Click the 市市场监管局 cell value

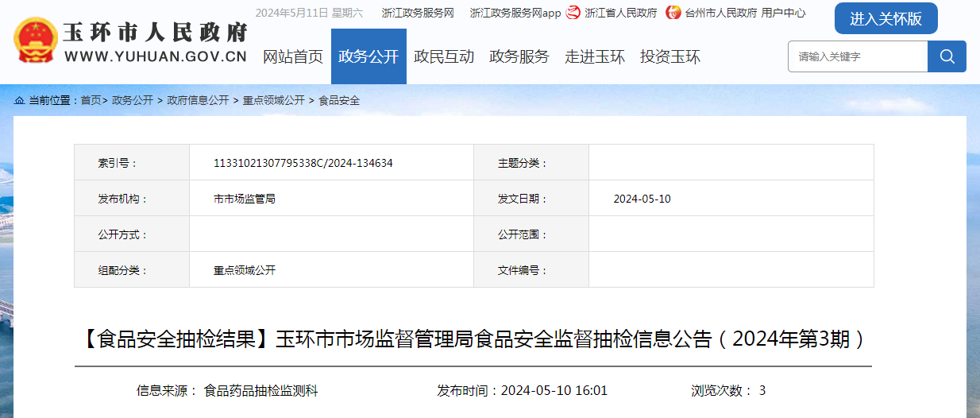245,199
